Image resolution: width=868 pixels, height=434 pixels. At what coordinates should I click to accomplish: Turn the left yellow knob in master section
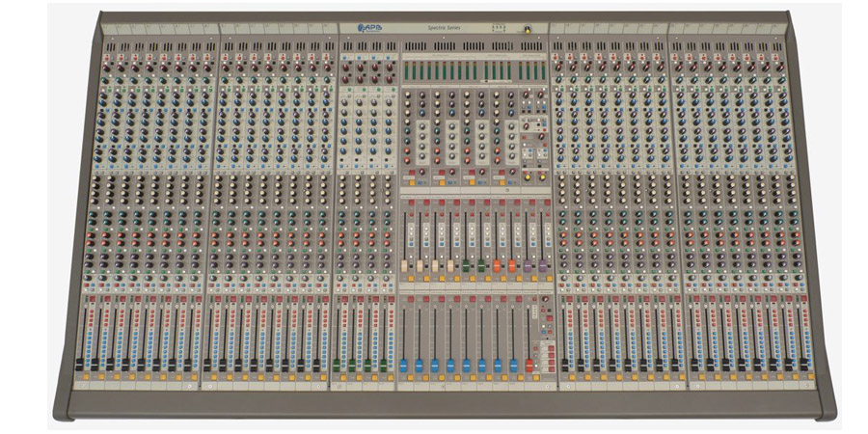coord(527,177)
